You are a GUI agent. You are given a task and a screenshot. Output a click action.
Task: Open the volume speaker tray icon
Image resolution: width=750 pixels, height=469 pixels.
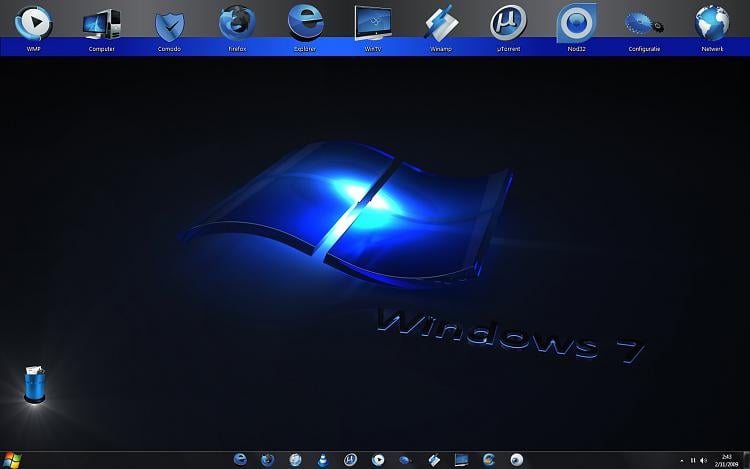pyautogui.click(x=703, y=460)
